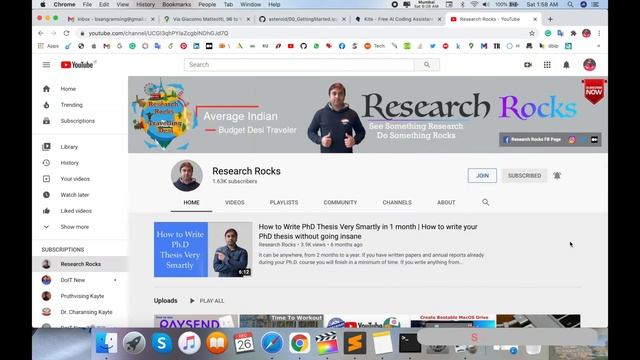Open the History menu in the menu bar
Screen dimensions: 640x360
point(145,4)
